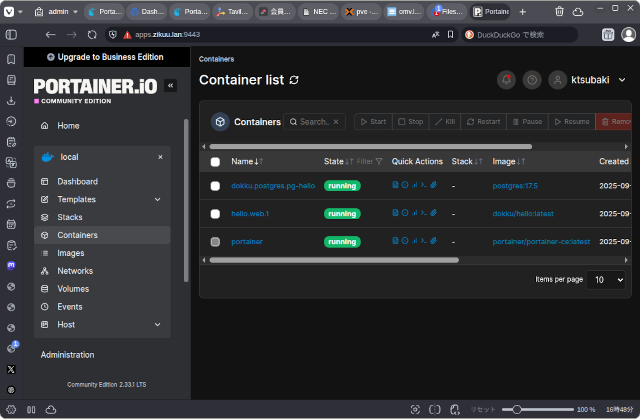Go to Home in sidebar
This screenshot has width=640, height=419.
tap(102, 126)
